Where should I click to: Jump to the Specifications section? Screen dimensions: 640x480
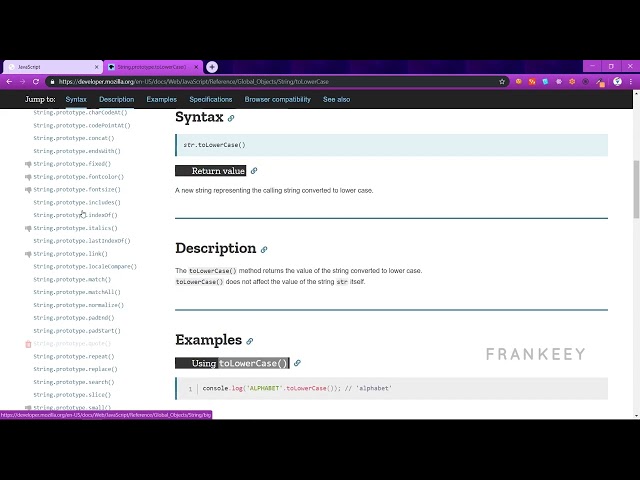[211, 100]
